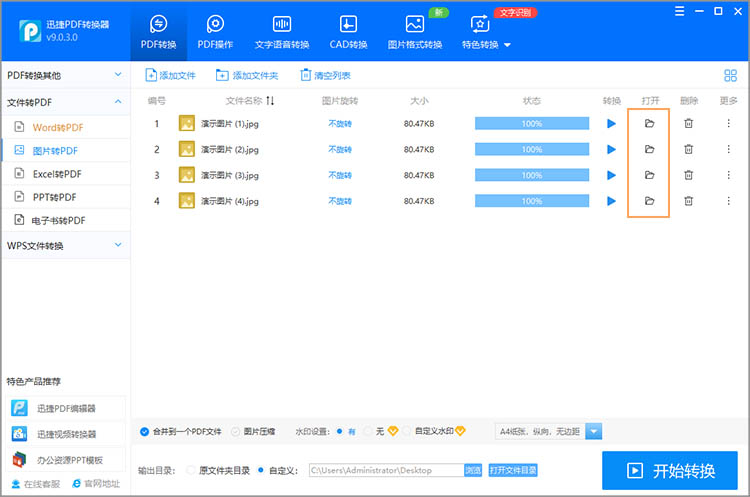Select 自定义 output directory radio button
The image size is (750, 497).
(261, 470)
